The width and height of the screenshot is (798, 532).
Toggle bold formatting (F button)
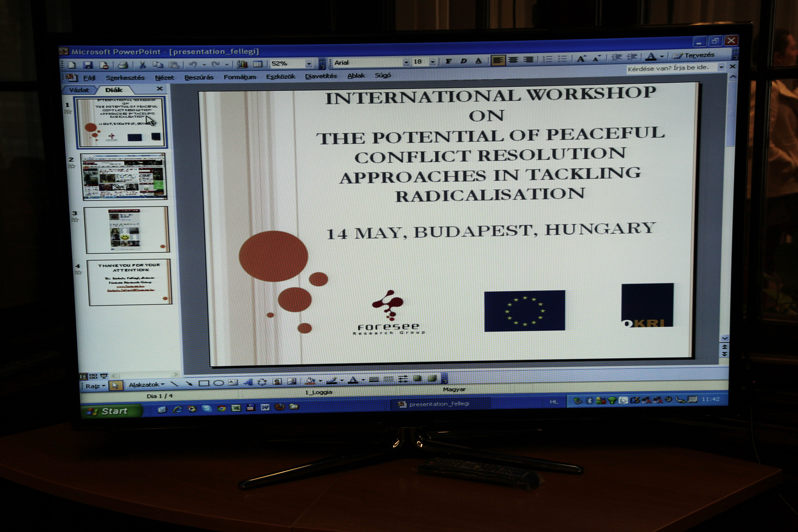[x=449, y=61]
